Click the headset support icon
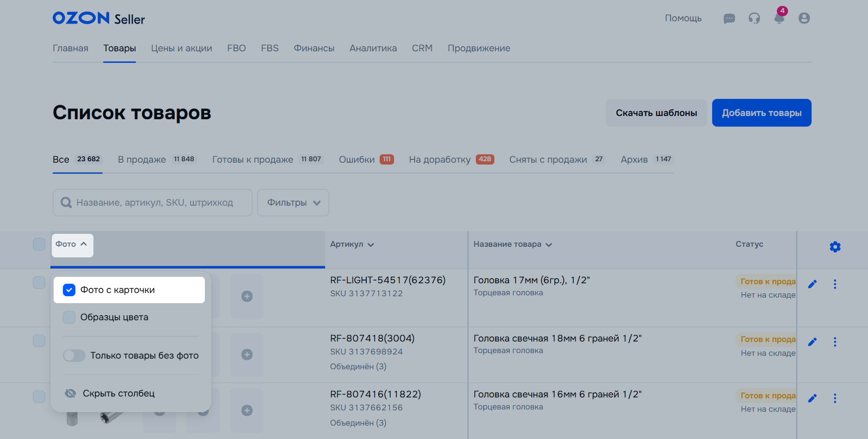Viewport: 868px width, 439px height. 754,18
